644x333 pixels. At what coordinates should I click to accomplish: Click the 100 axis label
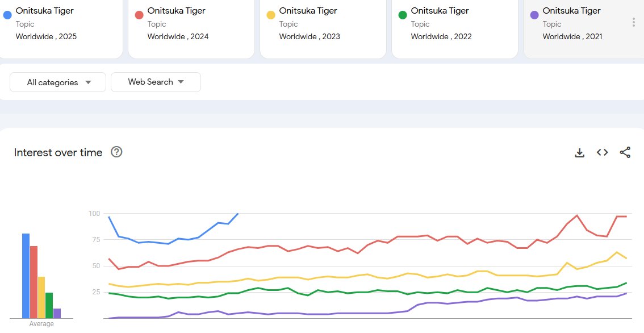(x=94, y=213)
